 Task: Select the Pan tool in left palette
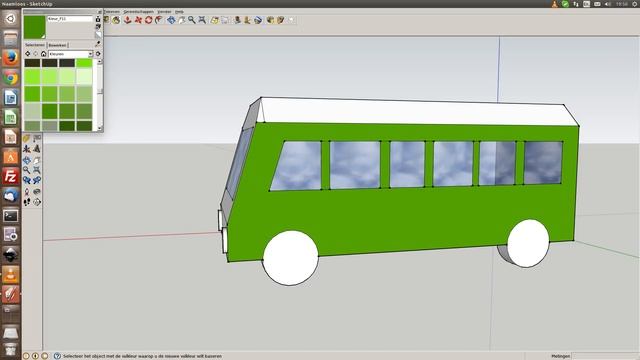pos(37,160)
